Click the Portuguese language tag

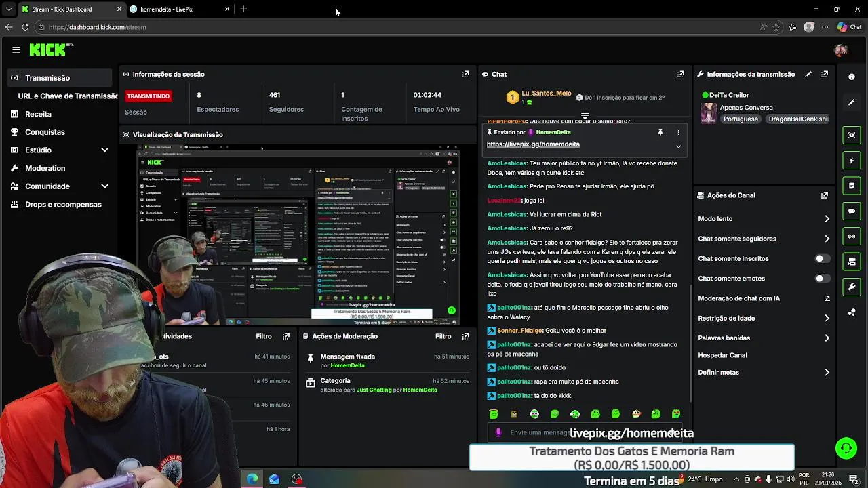tap(741, 119)
